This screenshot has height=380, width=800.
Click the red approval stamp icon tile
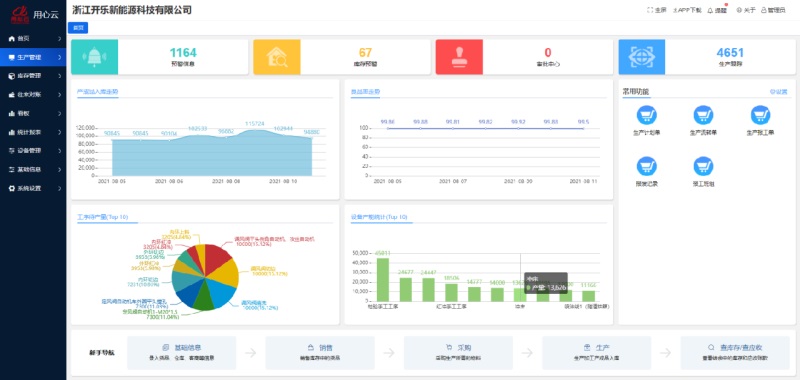(459, 57)
